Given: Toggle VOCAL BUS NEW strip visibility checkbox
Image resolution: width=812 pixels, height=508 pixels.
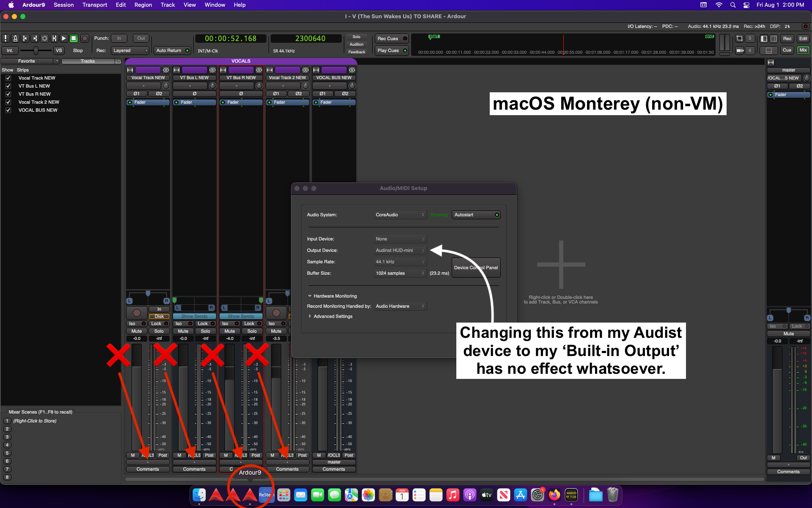Looking at the screenshot, I should coord(8,110).
